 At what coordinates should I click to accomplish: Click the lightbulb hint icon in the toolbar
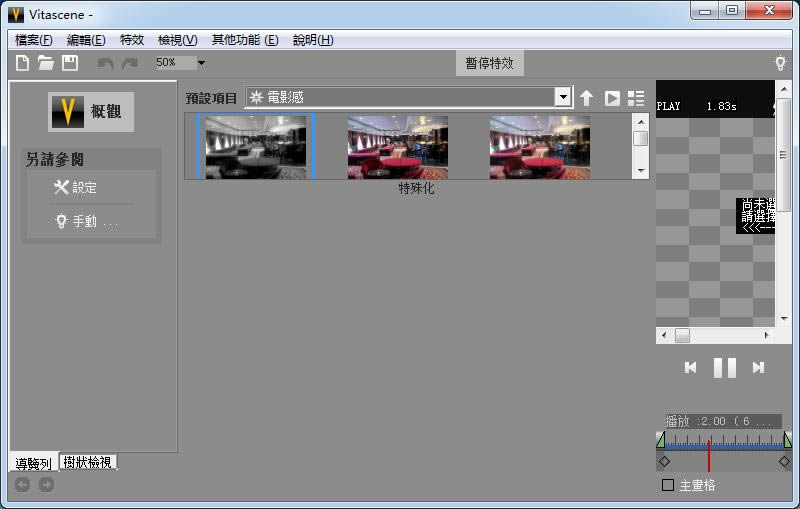[x=780, y=63]
